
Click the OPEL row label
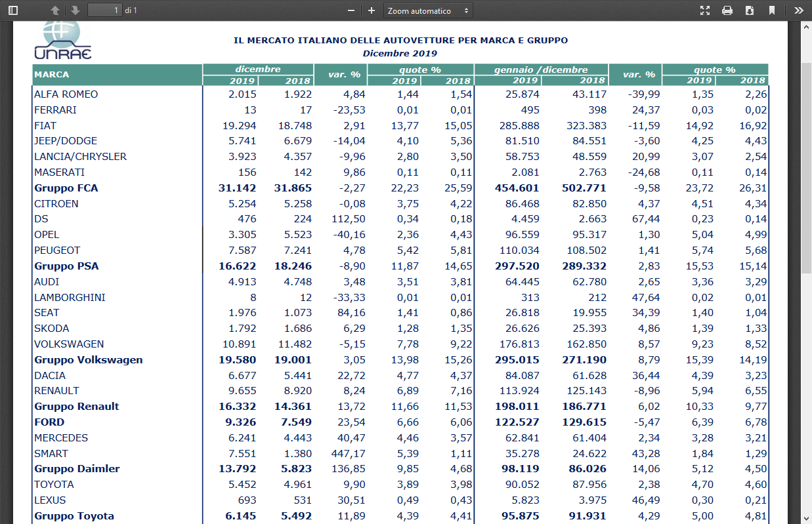47,235
